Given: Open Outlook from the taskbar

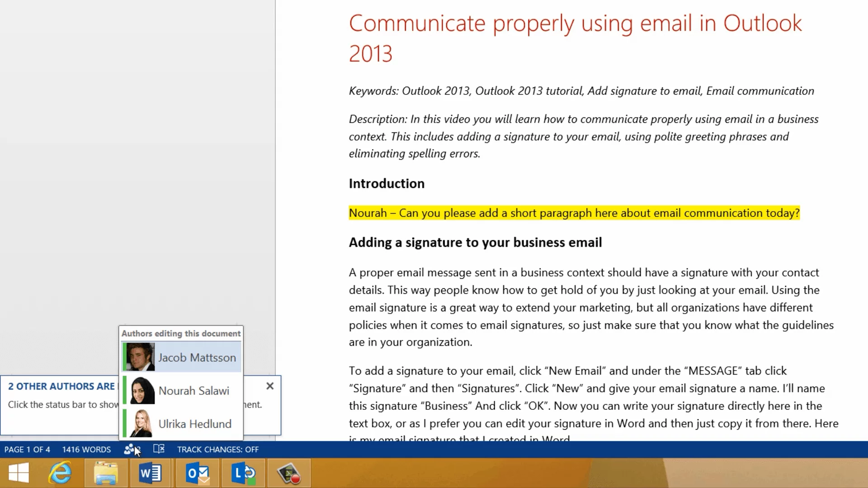Looking at the screenshot, I should (198, 474).
